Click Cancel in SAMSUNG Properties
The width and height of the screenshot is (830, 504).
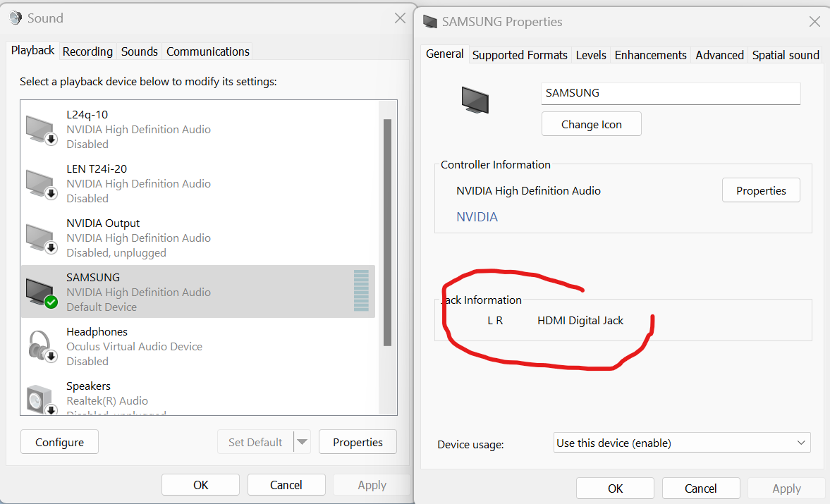(700, 488)
